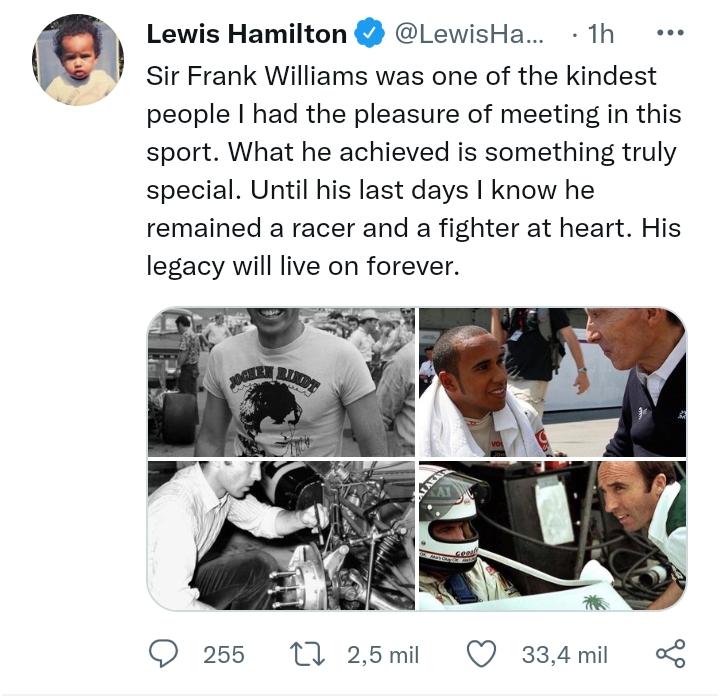Click the 2,5 mil retweet count

(382, 654)
